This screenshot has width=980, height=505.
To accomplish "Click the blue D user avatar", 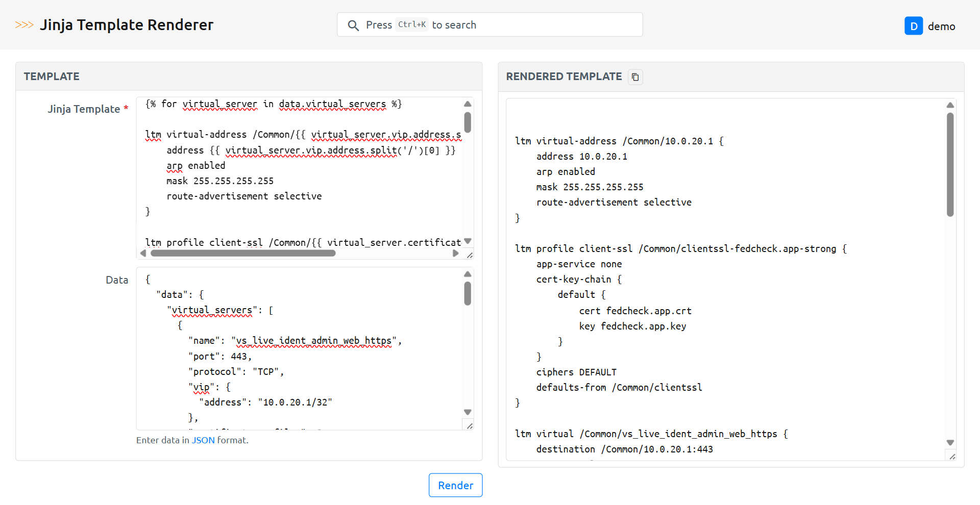I will tap(913, 26).
